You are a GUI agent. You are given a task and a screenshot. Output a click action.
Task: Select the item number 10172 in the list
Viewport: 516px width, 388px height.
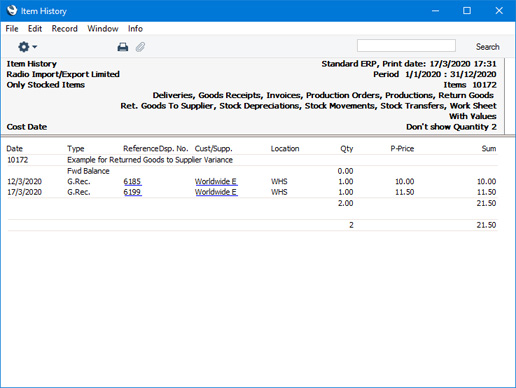point(18,160)
